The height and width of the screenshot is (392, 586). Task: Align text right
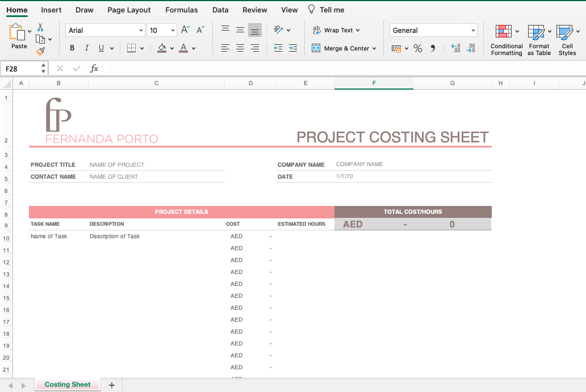(255, 48)
